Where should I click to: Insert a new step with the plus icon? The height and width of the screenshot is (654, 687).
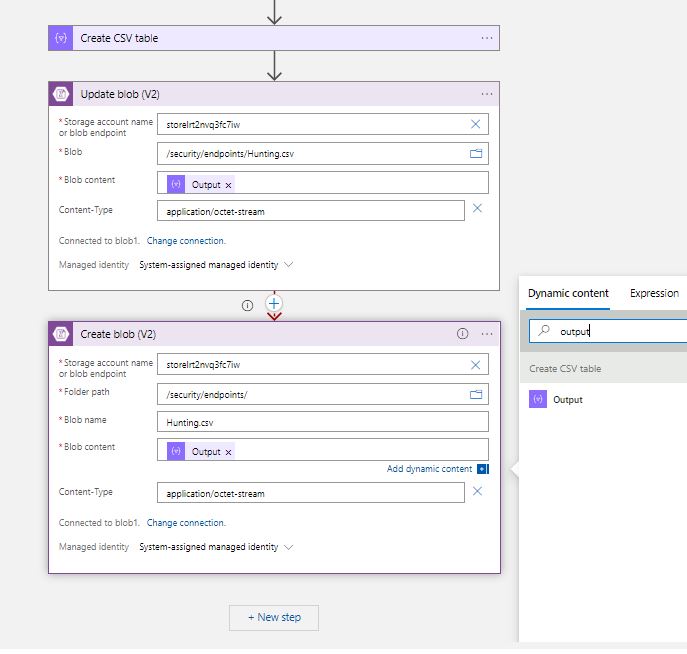point(274,303)
